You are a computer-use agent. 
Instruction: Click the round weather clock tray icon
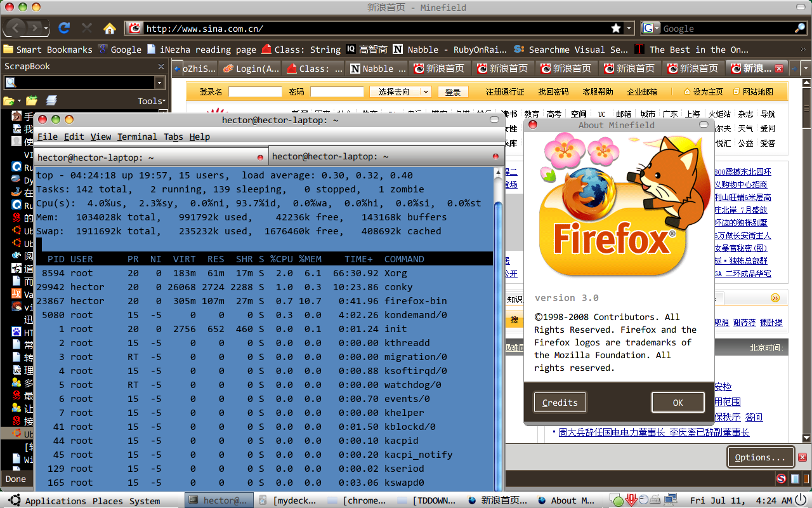point(643,500)
